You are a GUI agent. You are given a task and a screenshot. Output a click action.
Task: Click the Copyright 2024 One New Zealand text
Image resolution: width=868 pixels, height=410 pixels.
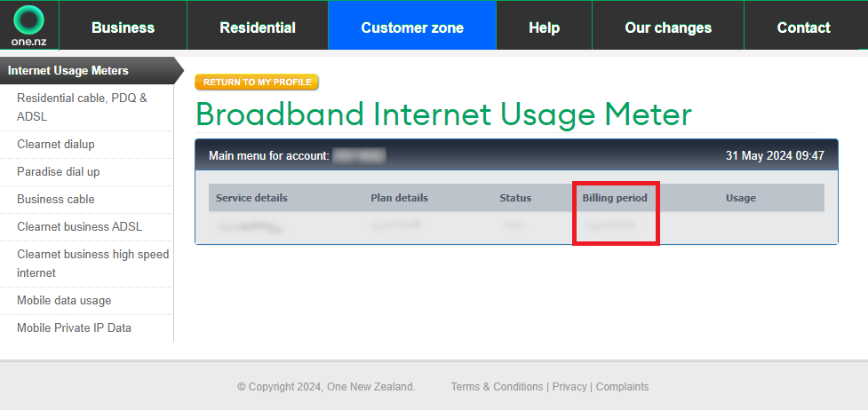[326, 387]
